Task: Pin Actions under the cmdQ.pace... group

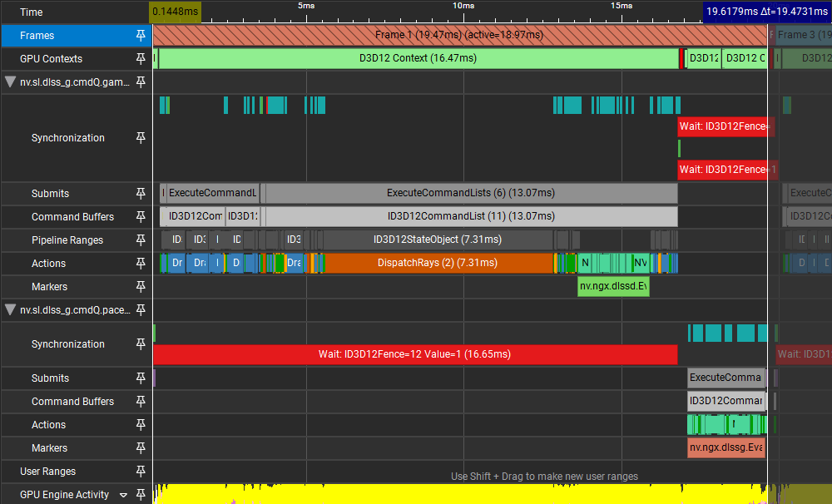Action: (141, 425)
